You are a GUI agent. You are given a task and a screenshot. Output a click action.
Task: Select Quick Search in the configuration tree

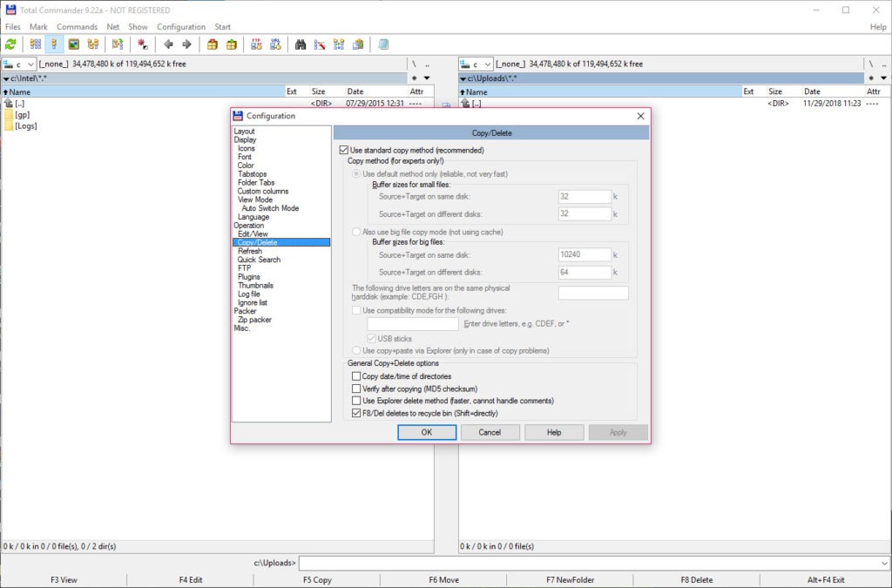(259, 260)
